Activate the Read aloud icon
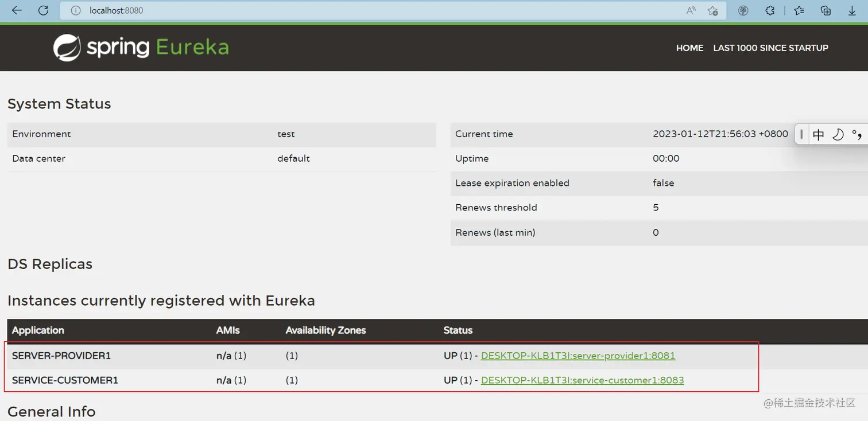Image resolution: width=868 pixels, height=421 pixels. (691, 10)
